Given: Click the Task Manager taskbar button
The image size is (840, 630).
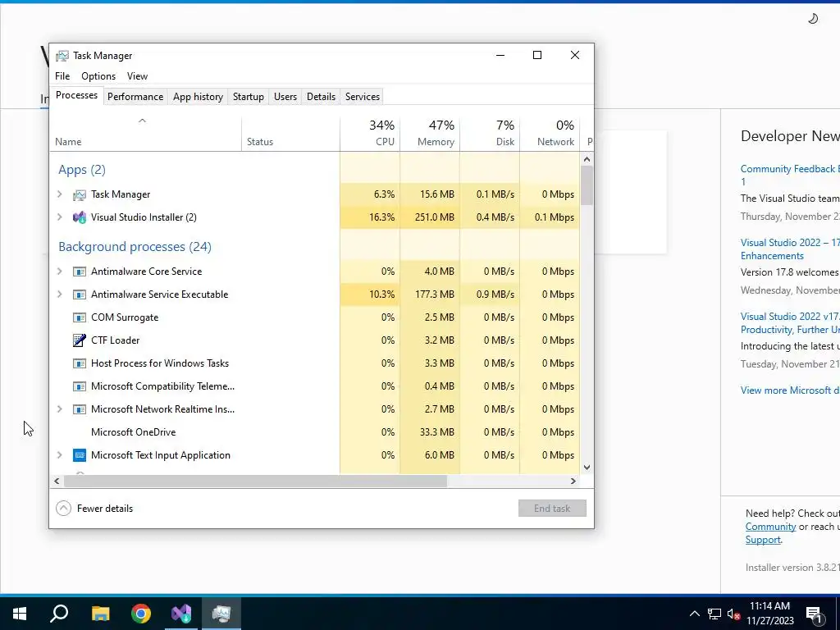Looking at the screenshot, I should tap(221, 614).
